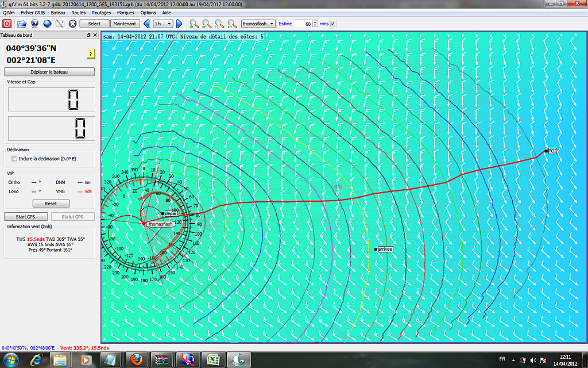Click the Près 49° Portant 161° text
588x368 pixels.
pyautogui.click(x=51, y=250)
